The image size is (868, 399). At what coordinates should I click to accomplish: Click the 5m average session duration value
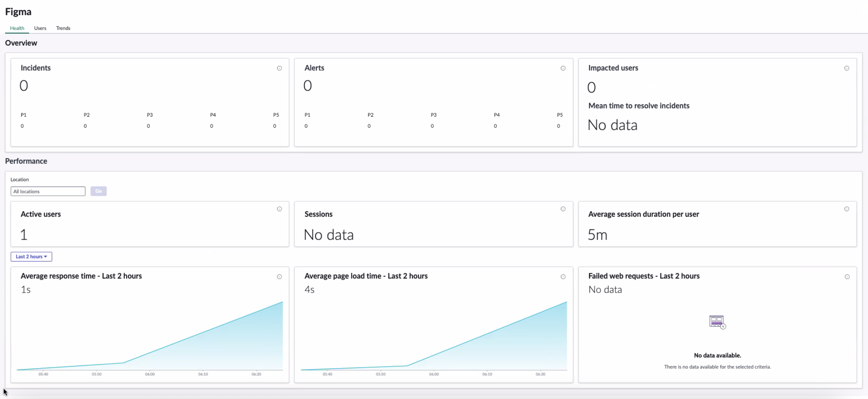[597, 235]
